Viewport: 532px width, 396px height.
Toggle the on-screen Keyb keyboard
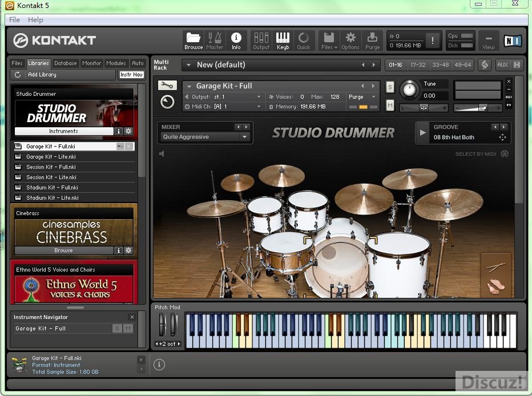point(283,41)
